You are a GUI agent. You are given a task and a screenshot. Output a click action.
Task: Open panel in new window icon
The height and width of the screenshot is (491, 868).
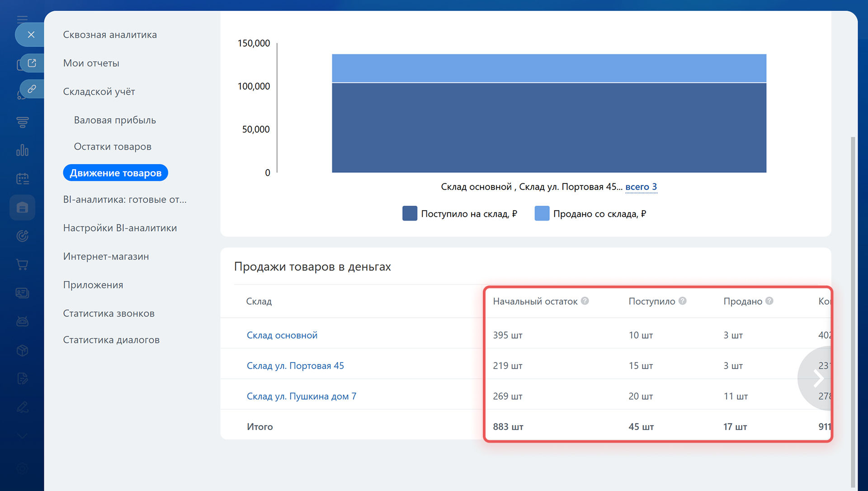pos(32,63)
